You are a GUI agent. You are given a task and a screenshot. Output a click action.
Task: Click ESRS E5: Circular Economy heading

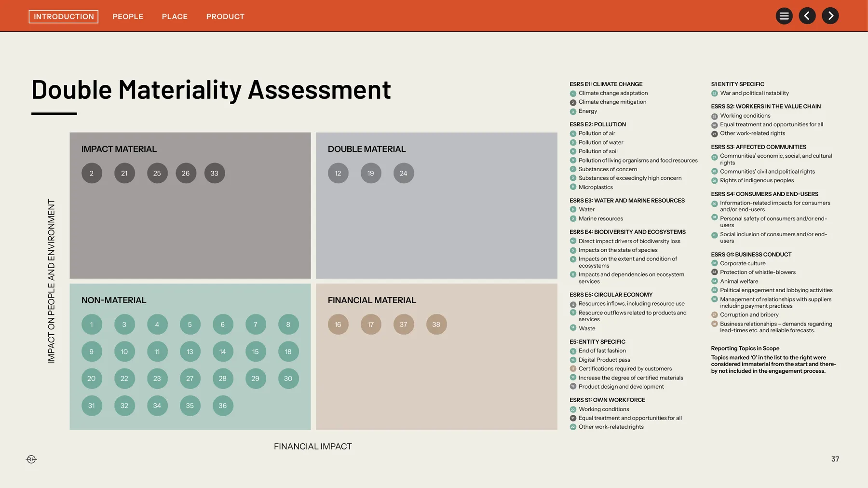click(611, 295)
